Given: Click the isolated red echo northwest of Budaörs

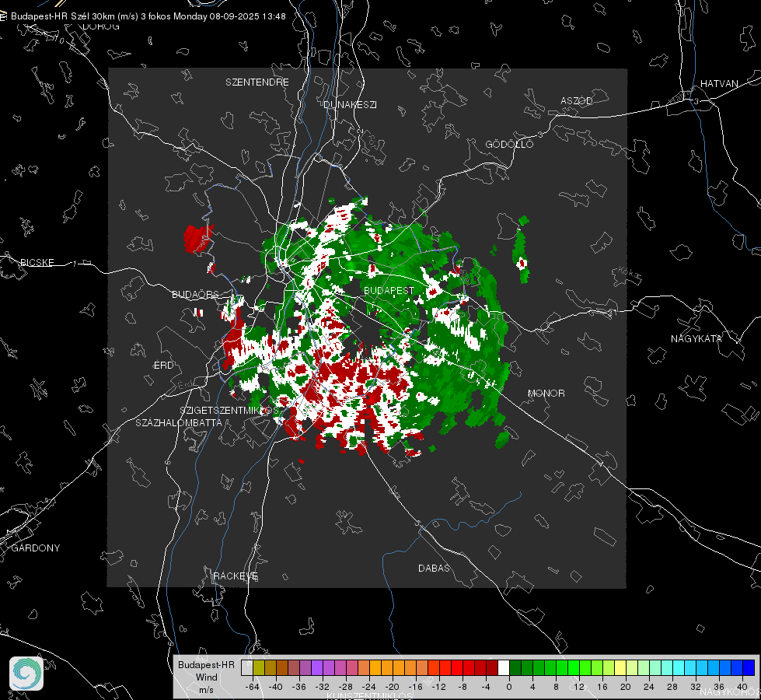Looking at the screenshot, I should click(198, 238).
